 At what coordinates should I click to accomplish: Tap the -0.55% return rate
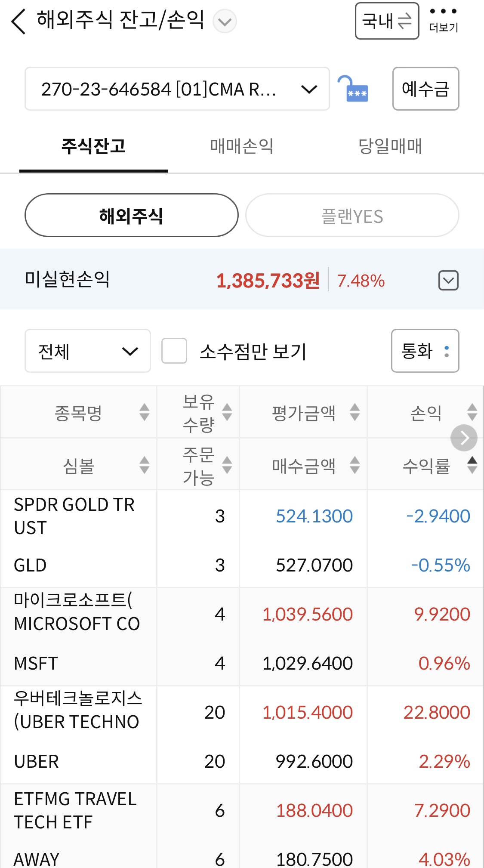coord(441,565)
